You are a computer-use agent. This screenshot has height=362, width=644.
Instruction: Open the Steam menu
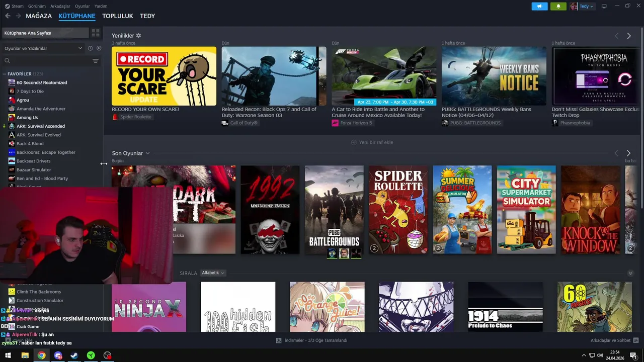17,7
